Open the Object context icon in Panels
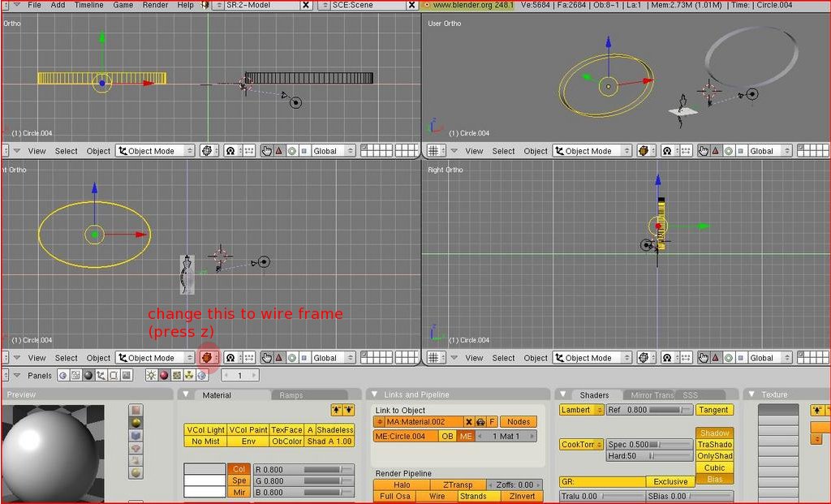The image size is (831, 504). (x=101, y=375)
